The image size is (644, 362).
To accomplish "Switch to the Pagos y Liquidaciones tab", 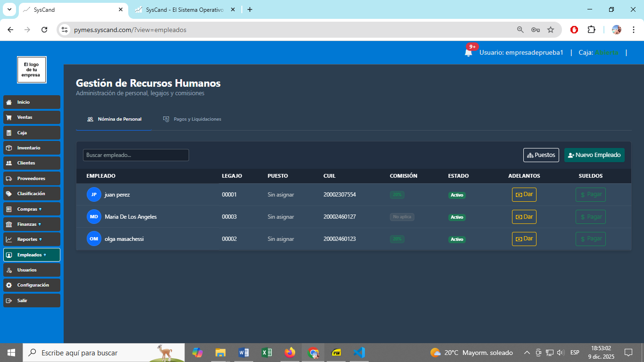I will 192,119.
